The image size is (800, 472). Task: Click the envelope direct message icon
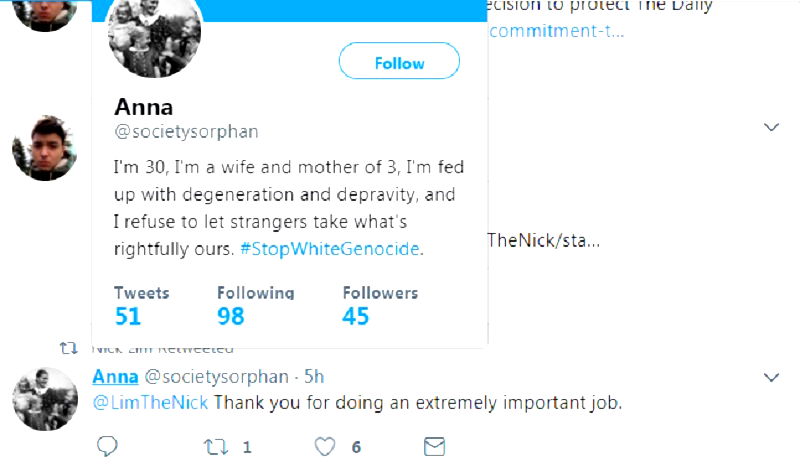pos(434,446)
